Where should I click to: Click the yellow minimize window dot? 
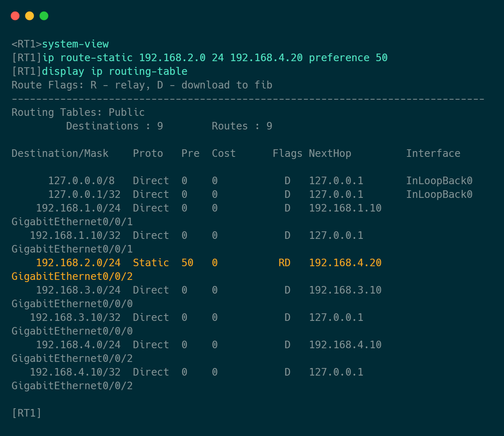coord(30,16)
